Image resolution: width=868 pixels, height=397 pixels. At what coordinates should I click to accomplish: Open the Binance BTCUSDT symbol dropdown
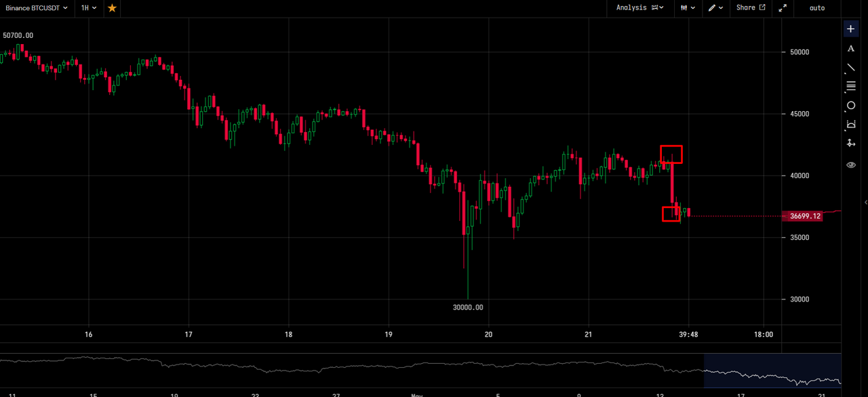[x=37, y=7]
